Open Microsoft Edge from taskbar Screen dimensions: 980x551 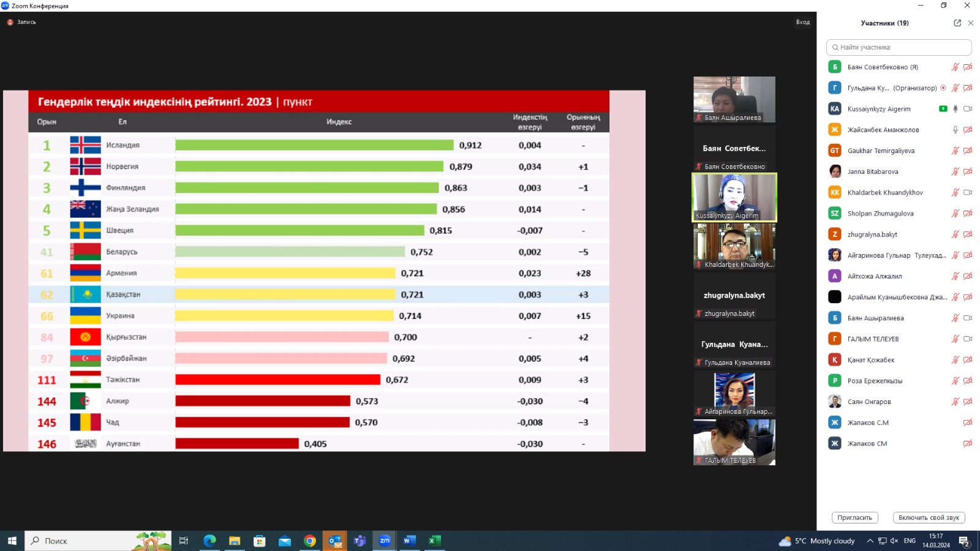tap(209, 541)
